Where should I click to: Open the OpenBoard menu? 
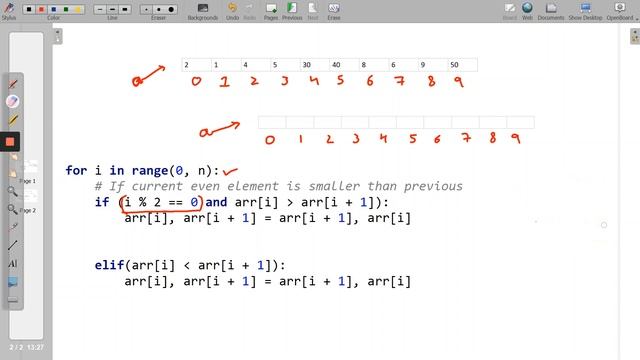621,11
